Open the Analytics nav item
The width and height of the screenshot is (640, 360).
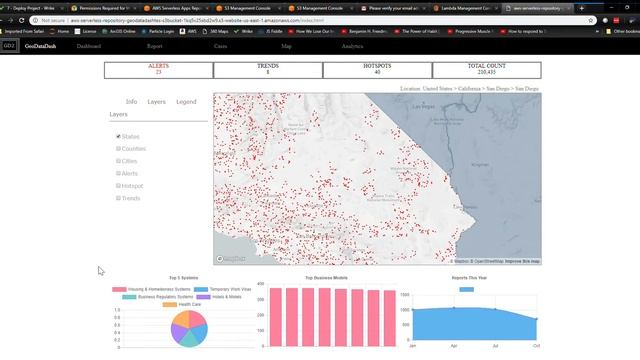click(x=352, y=46)
